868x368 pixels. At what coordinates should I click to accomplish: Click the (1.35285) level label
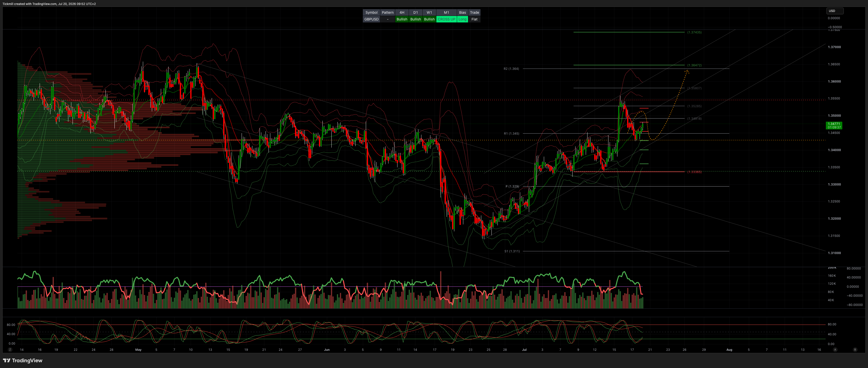(694, 106)
